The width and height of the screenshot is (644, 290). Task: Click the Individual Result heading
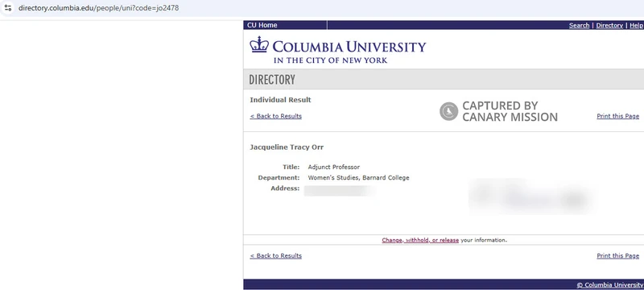click(280, 100)
